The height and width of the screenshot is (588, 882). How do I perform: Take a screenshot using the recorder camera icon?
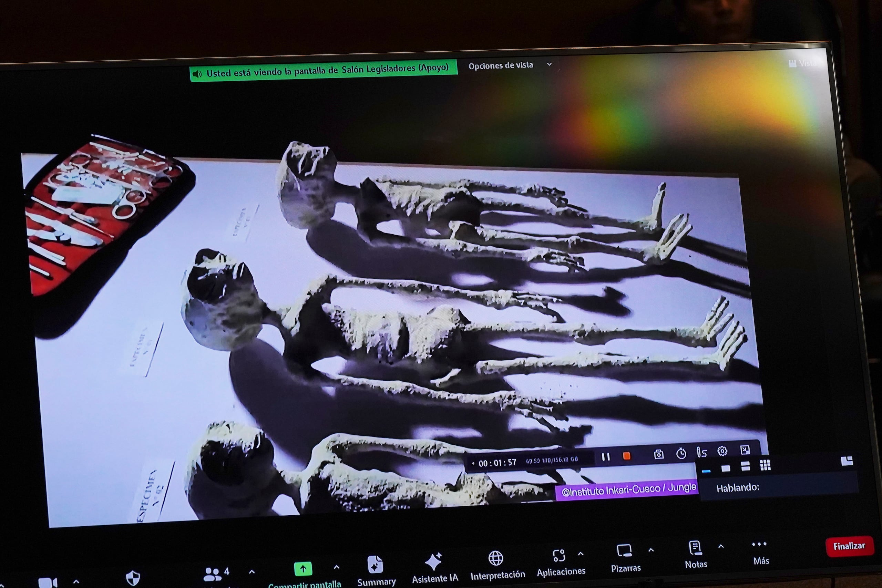pos(659,454)
